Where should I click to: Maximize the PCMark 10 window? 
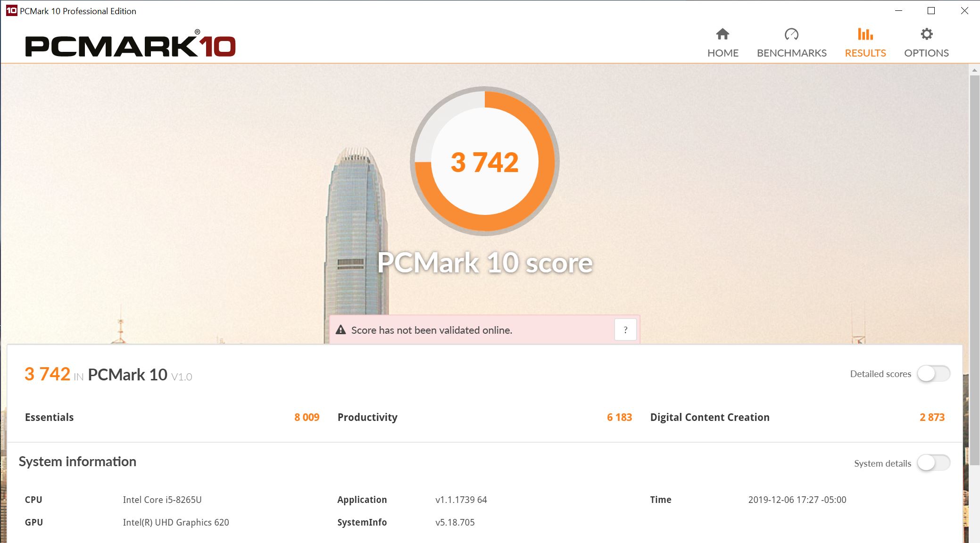pyautogui.click(x=931, y=10)
